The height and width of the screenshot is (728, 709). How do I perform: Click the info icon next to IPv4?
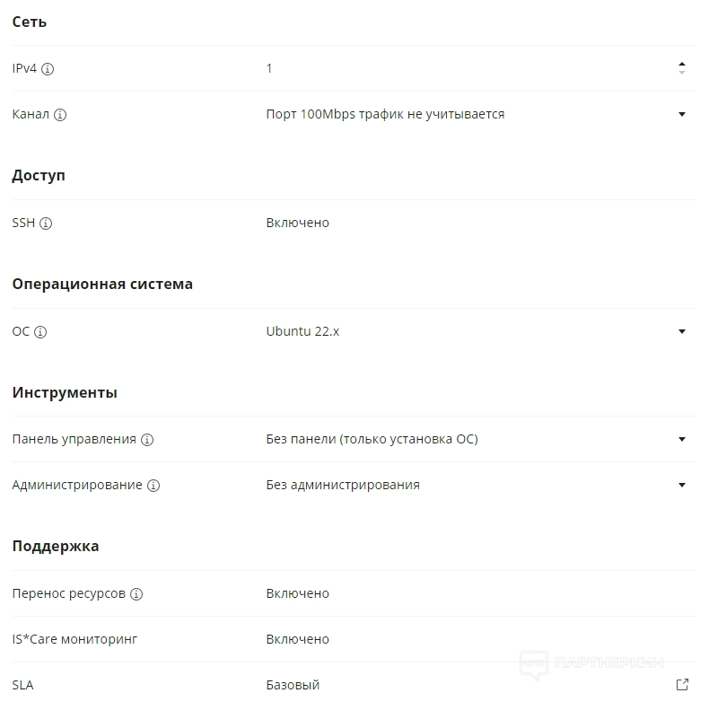tap(48, 69)
